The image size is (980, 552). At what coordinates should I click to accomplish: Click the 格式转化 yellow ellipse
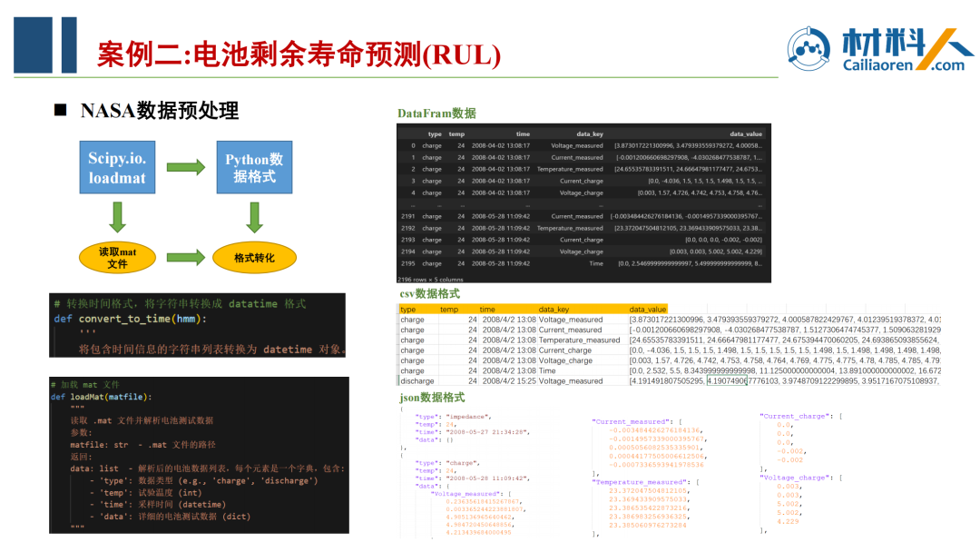254,258
